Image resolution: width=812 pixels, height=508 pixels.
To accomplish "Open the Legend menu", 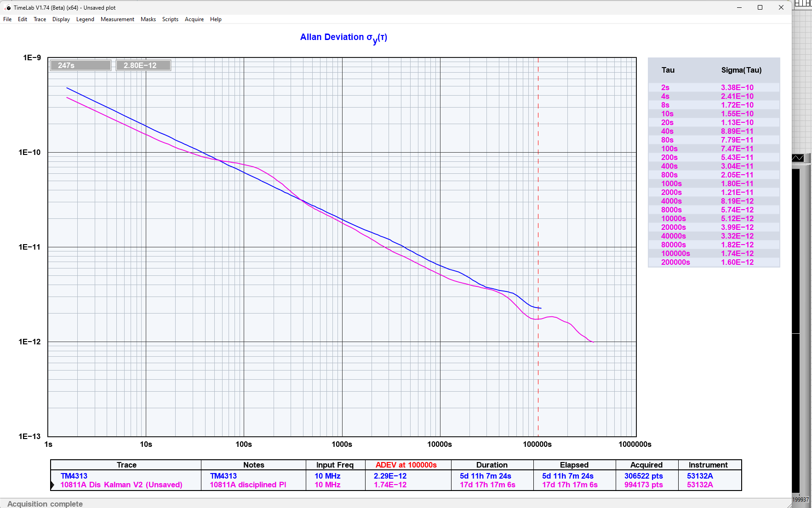I will (x=85, y=19).
